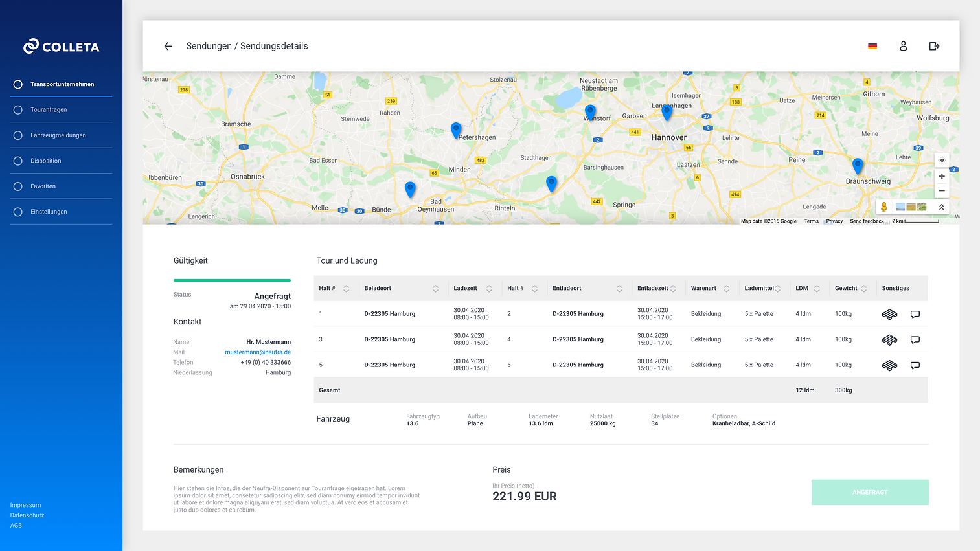Viewport: 980px width, 551px height.
Task: Sort the Lademittel column
Action: [x=777, y=289]
